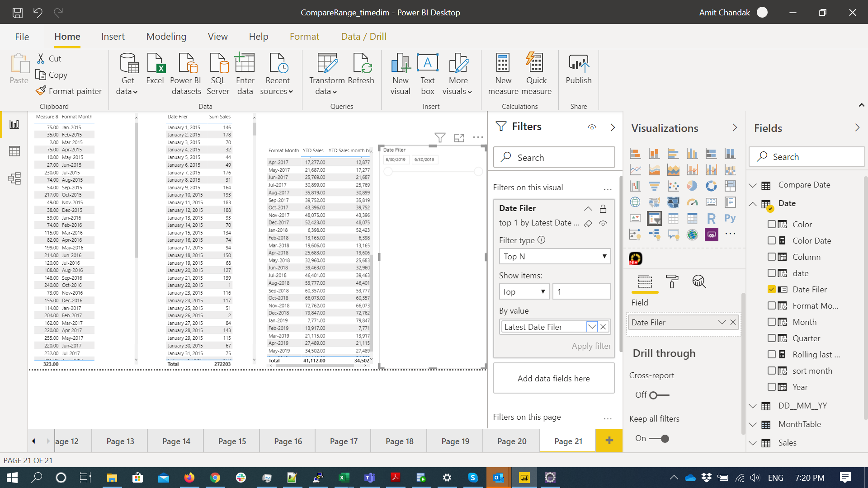This screenshot has width=868, height=488.
Task: Click the date slicer left slider handle
Action: click(x=388, y=172)
